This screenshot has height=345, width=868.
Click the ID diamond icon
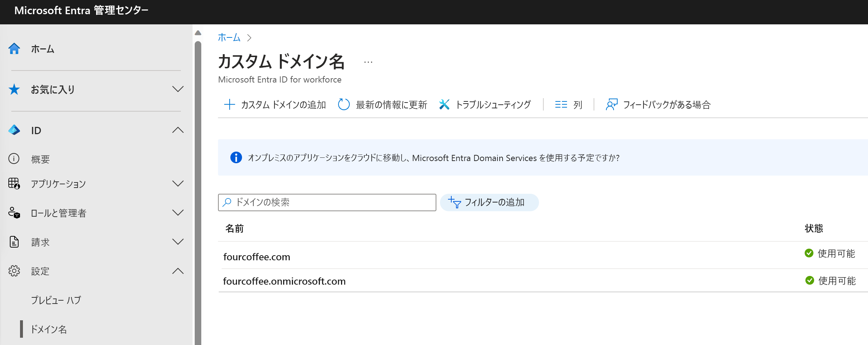tap(14, 130)
